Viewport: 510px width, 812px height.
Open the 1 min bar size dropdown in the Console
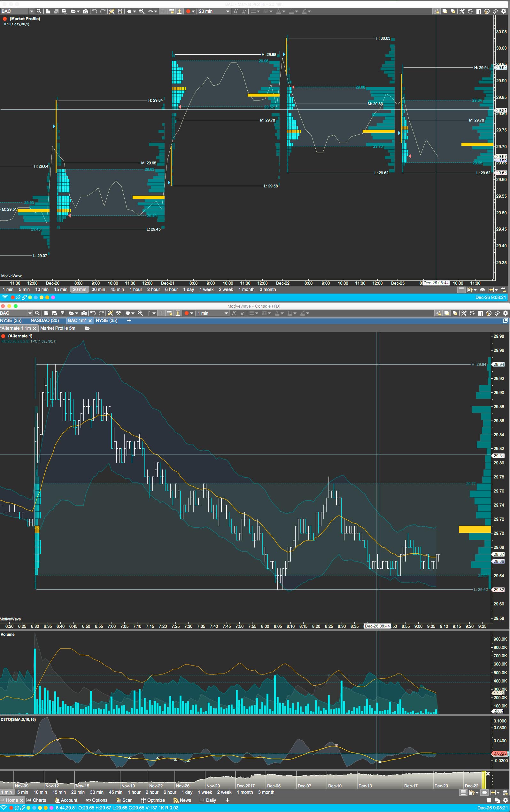(x=226, y=313)
